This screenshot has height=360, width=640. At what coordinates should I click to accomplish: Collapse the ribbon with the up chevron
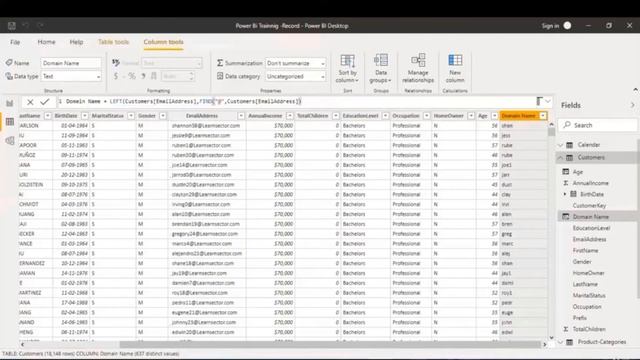click(x=636, y=89)
